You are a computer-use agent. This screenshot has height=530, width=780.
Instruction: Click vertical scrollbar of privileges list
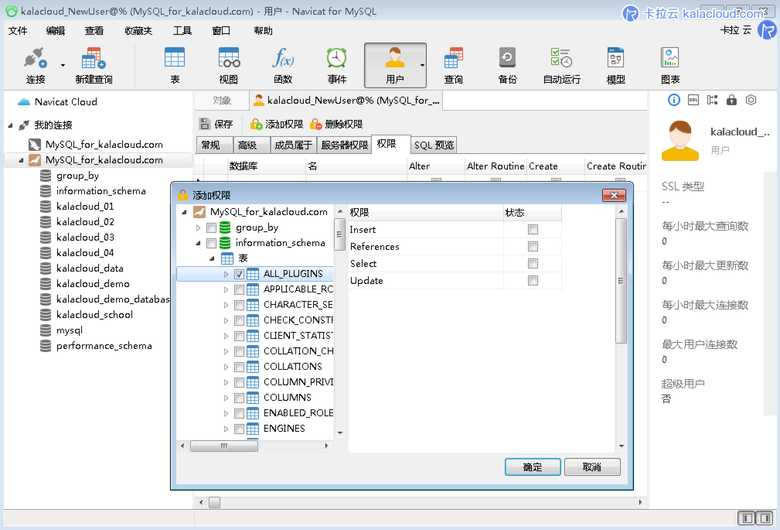coord(620,281)
